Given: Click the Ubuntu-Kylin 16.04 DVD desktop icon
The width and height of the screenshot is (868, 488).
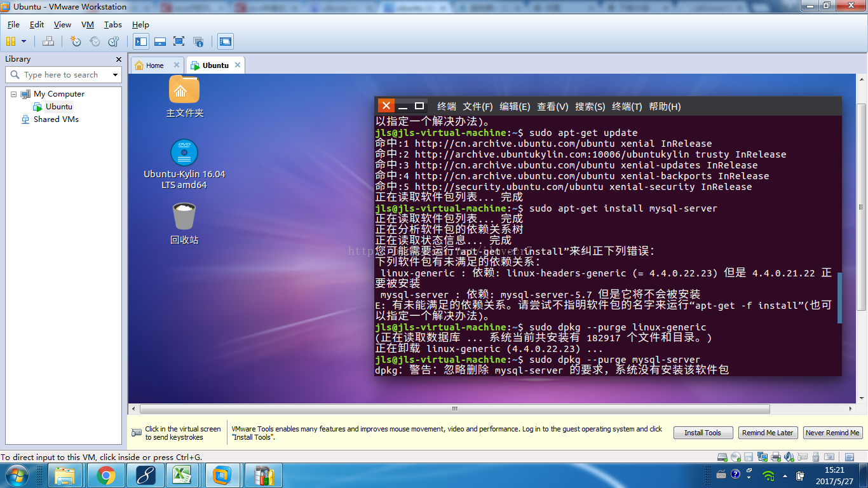Looking at the screenshot, I should click(x=184, y=165).
